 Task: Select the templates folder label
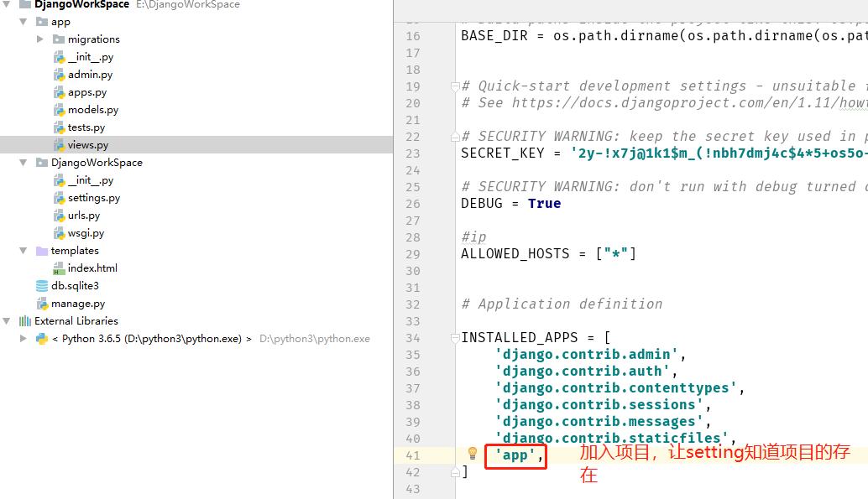pyautogui.click(x=75, y=251)
